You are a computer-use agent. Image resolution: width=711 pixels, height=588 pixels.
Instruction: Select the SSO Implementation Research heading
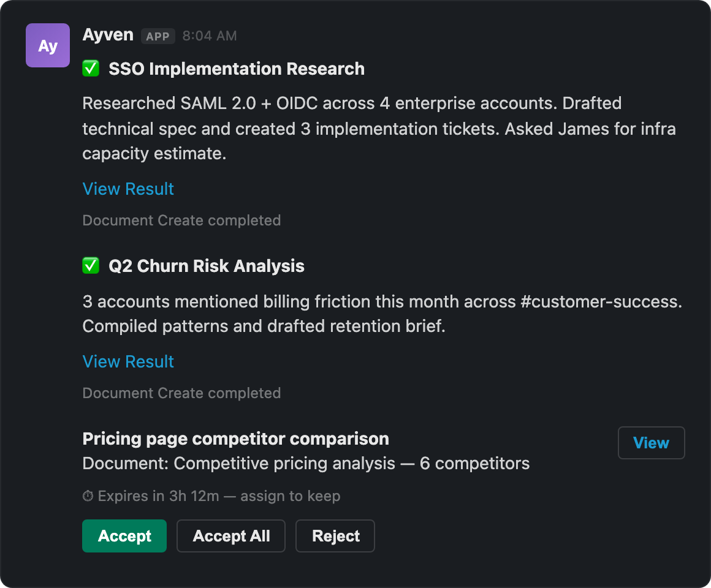236,69
